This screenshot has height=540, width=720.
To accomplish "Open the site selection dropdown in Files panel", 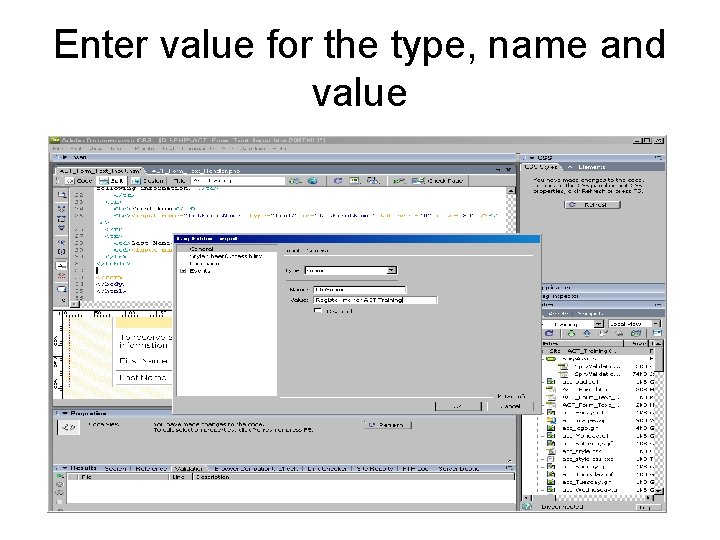I will pos(598,324).
